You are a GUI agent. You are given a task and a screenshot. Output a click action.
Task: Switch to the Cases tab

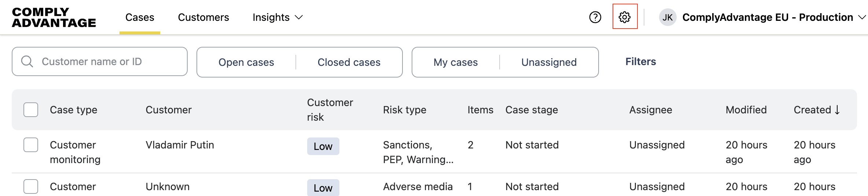tap(140, 17)
